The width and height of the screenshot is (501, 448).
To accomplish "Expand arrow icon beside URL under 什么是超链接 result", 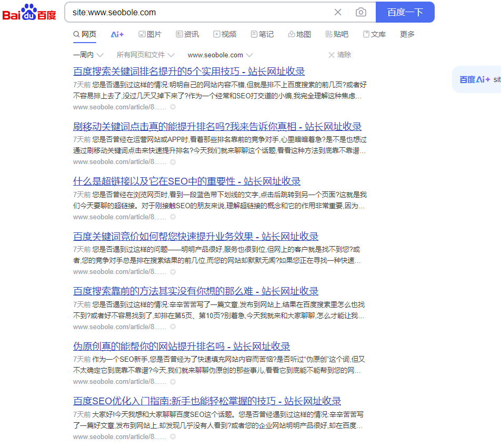I will pos(173,217).
